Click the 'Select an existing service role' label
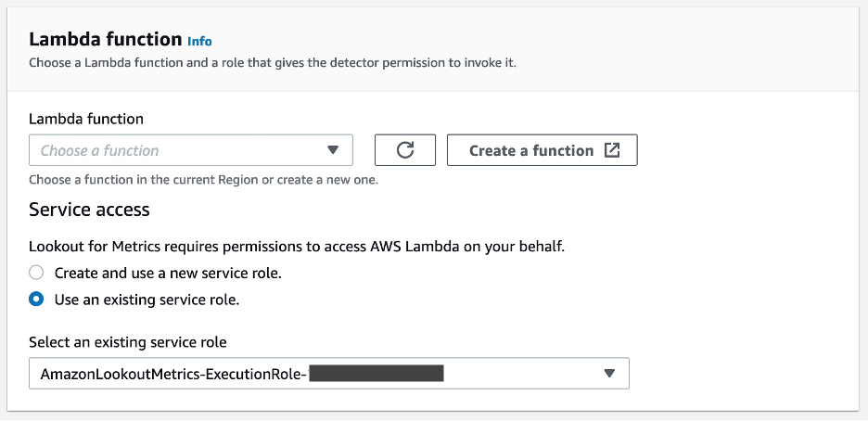868x421 pixels. [x=127, y=342]
